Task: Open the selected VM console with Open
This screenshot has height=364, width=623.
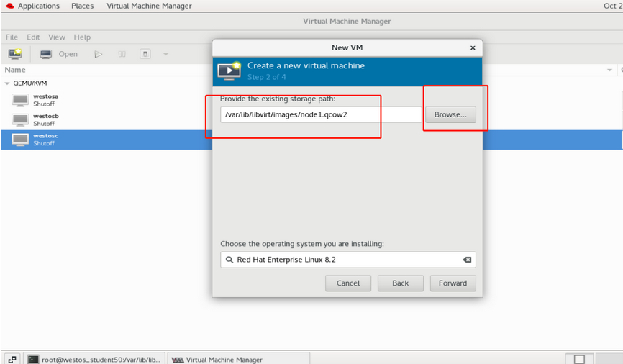Action: tap(58, 54)
